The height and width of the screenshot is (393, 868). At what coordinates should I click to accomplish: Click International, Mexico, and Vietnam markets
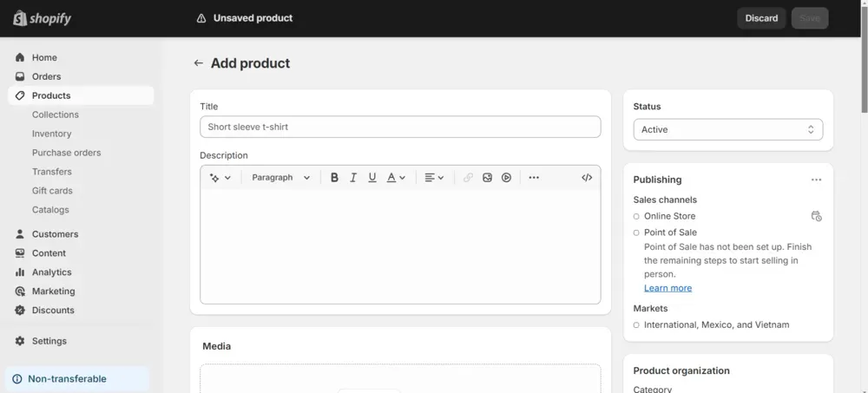[x=716, y=325]
